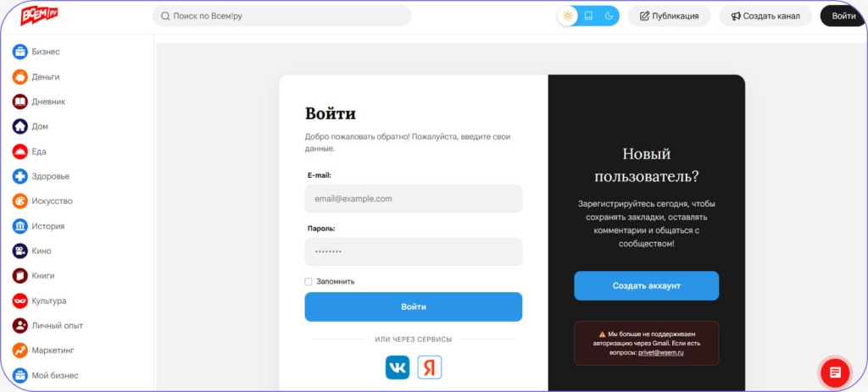Click the E-mail input field
868x392 pixels.
[x=414, y=198]
